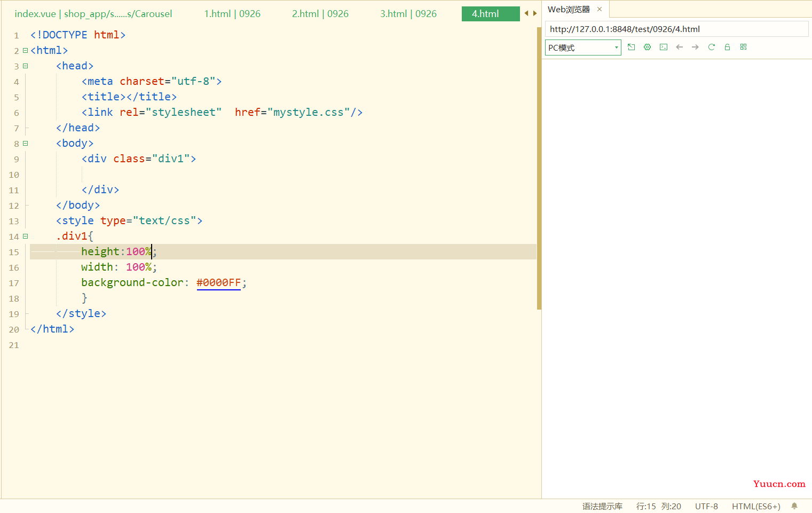Click the title tag on line 5

click(x=129, y=97)
